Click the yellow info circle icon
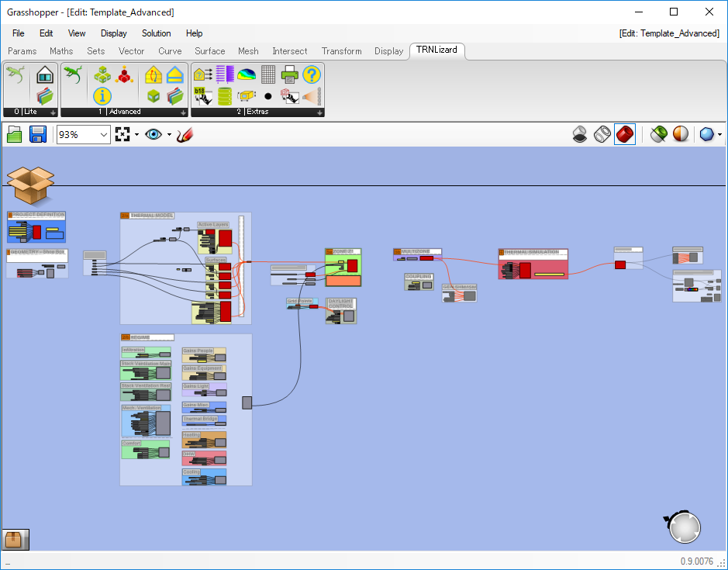 pyautogui.click(x=102, y=95)
